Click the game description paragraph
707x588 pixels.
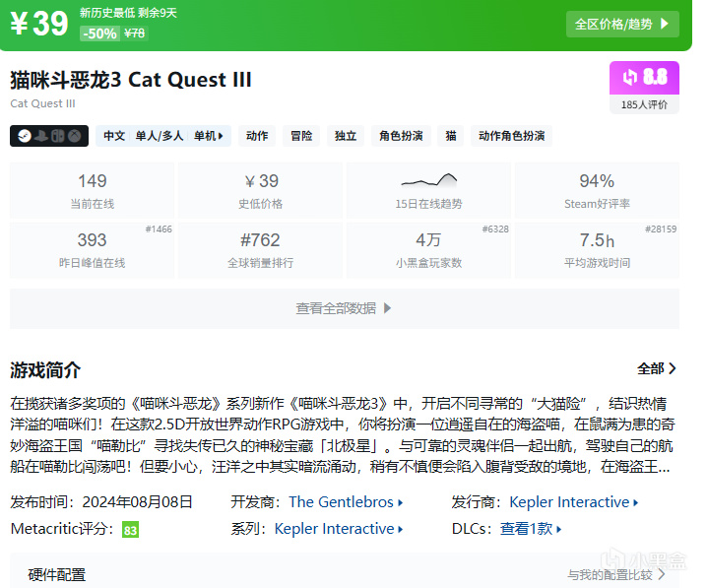(x=343, y=434)
